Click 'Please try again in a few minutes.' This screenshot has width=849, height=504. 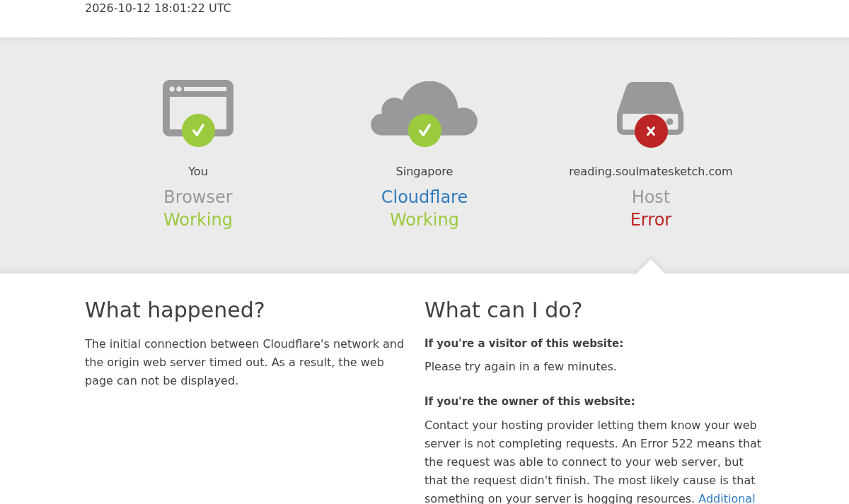(521, 366)
